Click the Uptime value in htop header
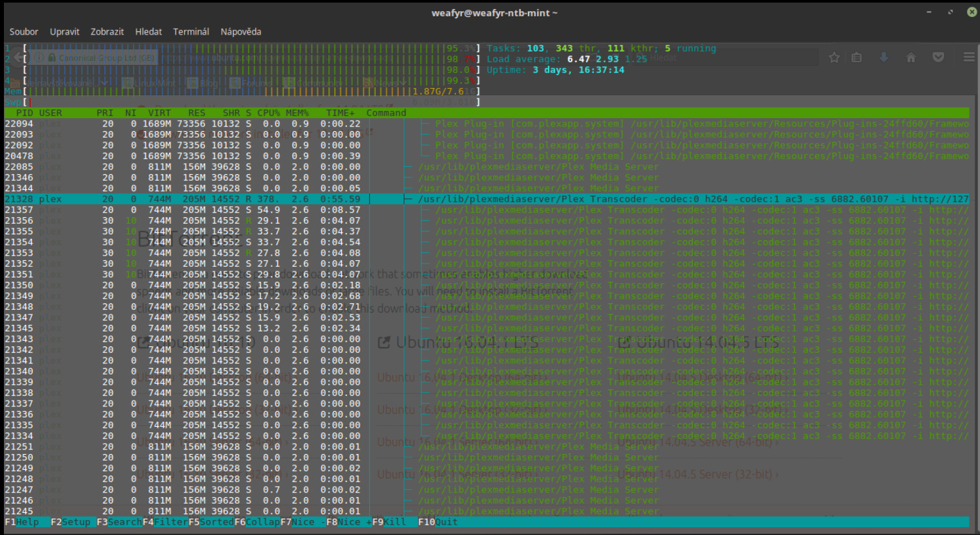 point(578,70)
